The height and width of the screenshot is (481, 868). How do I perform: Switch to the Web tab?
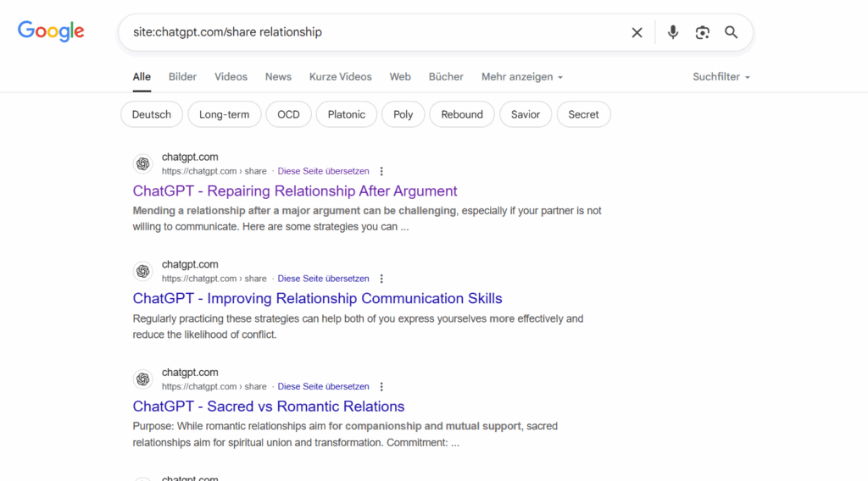point(400,77)
